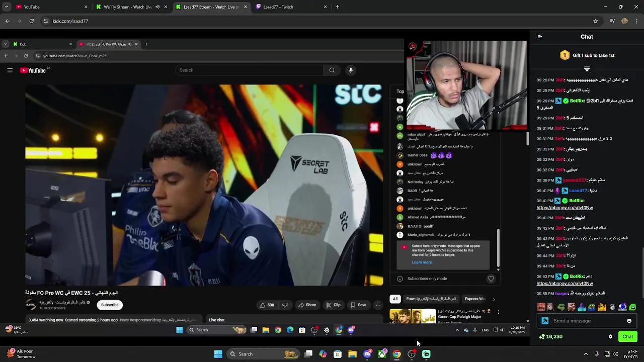Screen dimensions: 644x362
Task: Click the YouTube Share button
Action: [307, 305]
